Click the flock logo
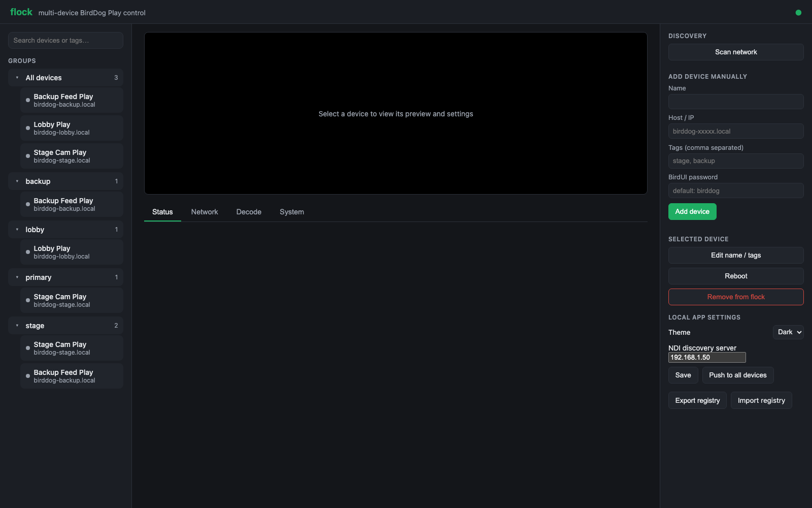The width and height of the screenshot is (812, 508). pos(21,12)
